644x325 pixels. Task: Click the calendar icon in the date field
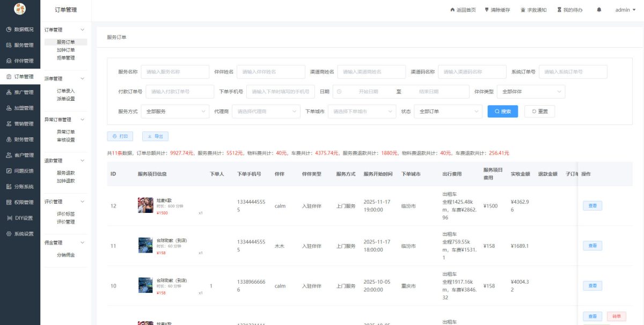339,92
